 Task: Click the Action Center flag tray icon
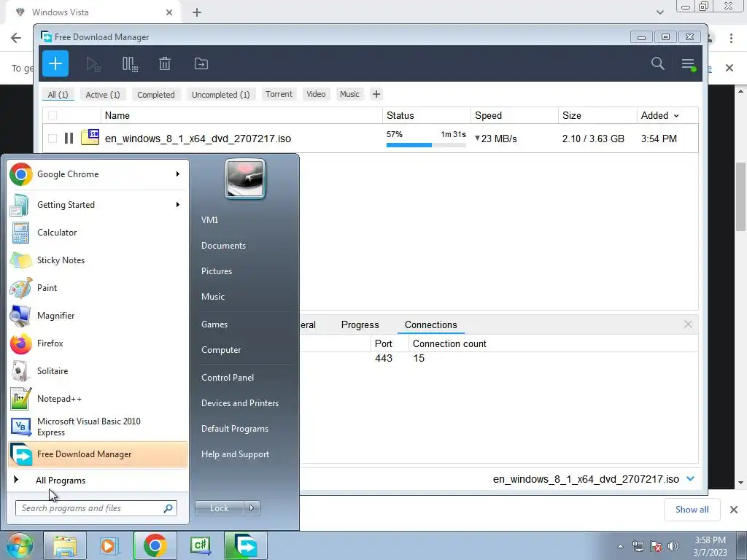656,546
